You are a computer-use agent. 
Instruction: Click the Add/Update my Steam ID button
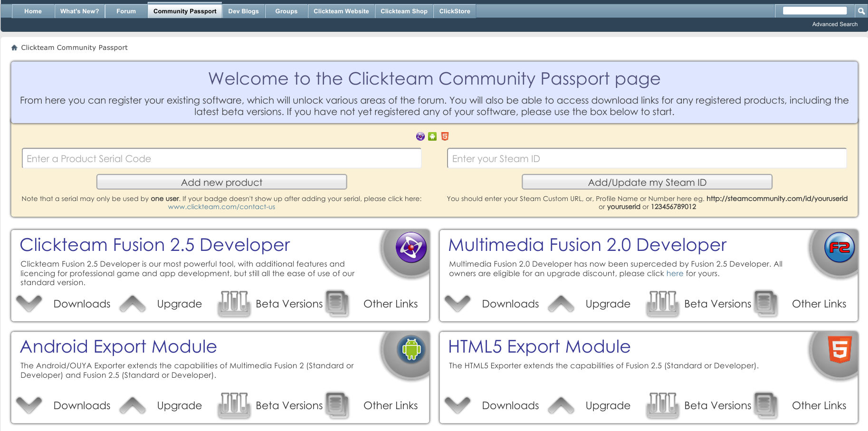pyautogui.click(x=647, y=182)
